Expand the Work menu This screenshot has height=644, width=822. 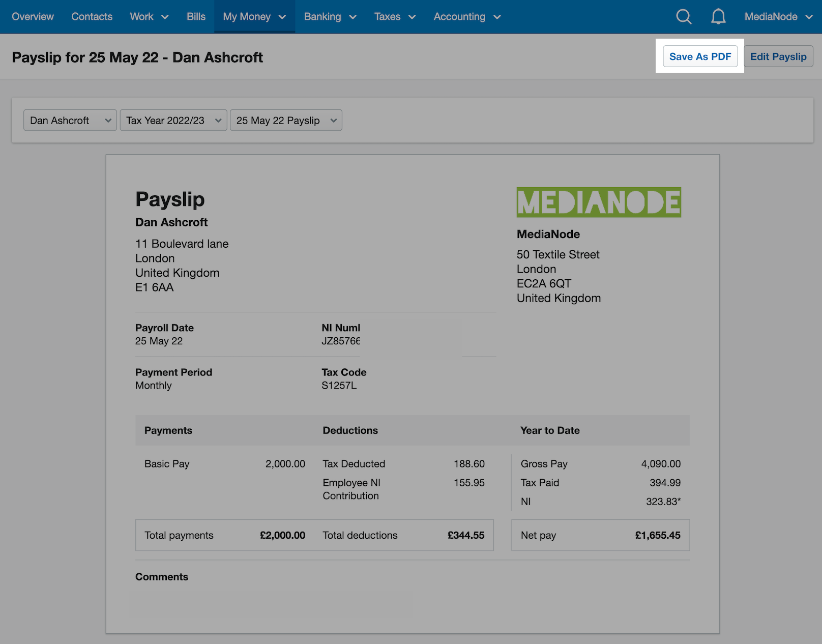pos(149,17)
